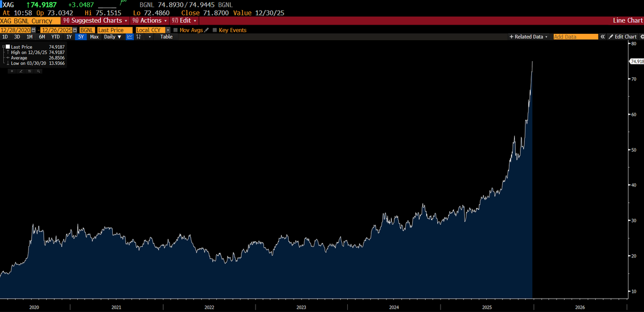
Task: Select the 1Y time range
Action: pos(69,37)
